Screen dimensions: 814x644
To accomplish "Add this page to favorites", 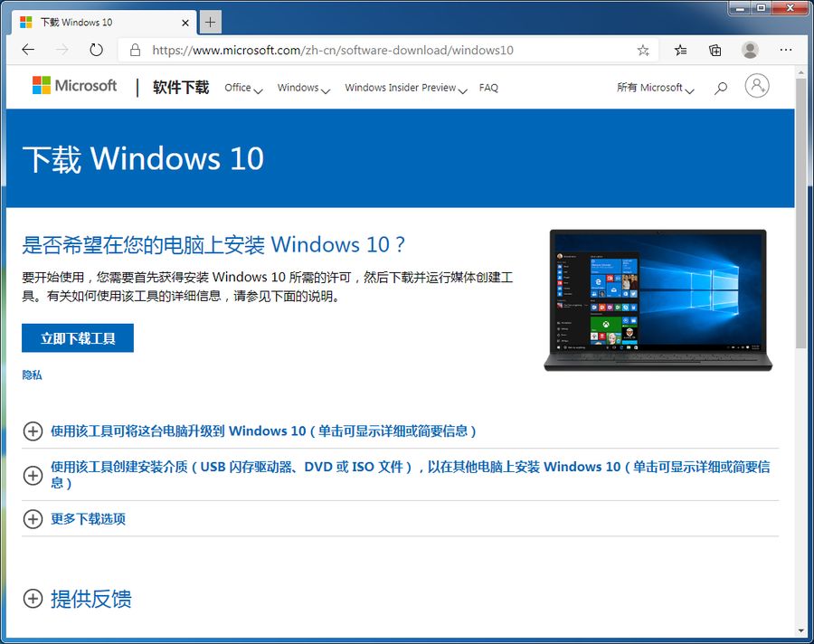I will coord(643,50).
